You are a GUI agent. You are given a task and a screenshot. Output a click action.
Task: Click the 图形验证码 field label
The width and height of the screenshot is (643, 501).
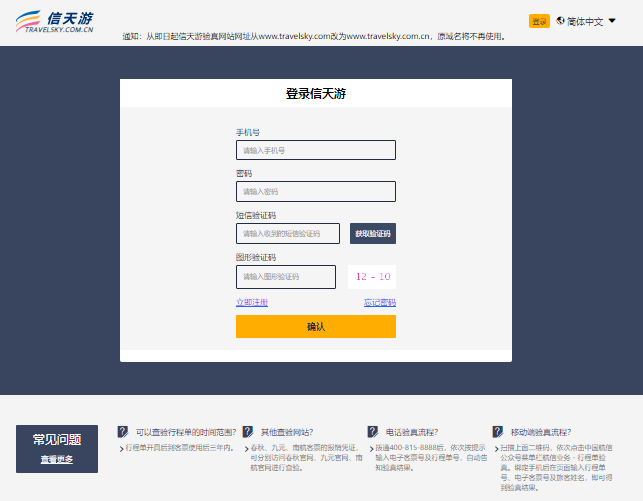point(256,257)
